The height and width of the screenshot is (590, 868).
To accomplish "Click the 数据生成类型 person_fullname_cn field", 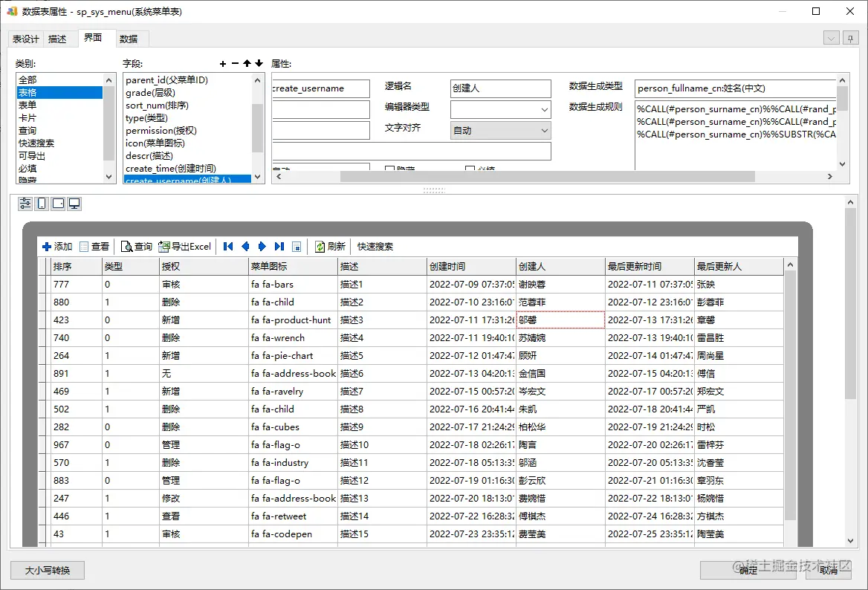I will point(736,88).
